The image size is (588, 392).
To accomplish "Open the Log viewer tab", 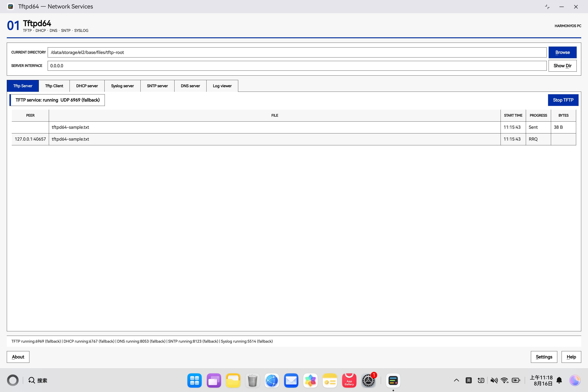I will (x=222, y=86).
